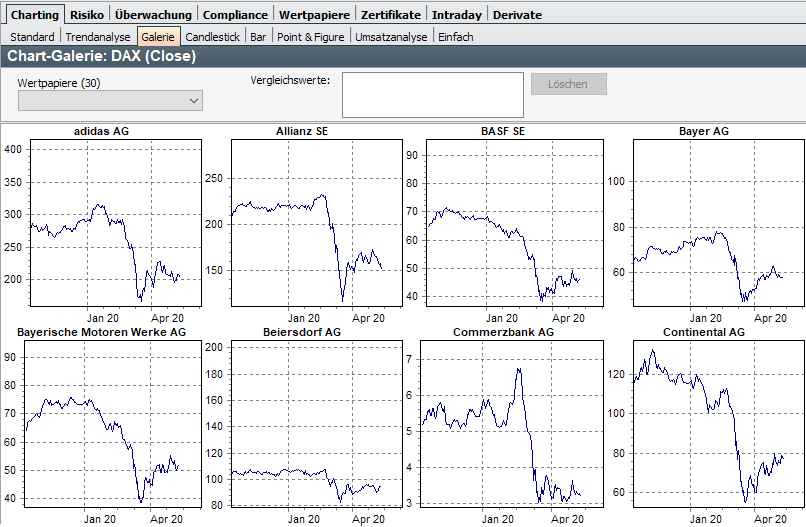Expand the Wertpapiere (30) dropdown
Image resolution: width=806 pixels, height=527 pixels.
[x=110, y=100]
